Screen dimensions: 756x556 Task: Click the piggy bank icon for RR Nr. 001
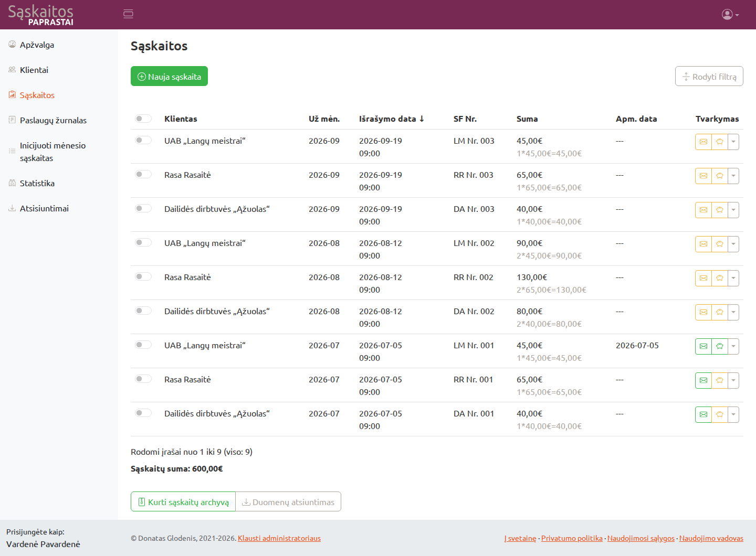click(x=720, y=380)
